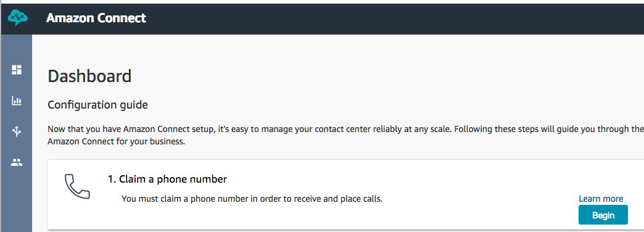
Task: Open the Metrics bar chart sidebar icon
Action: click(x=17, y=101)
